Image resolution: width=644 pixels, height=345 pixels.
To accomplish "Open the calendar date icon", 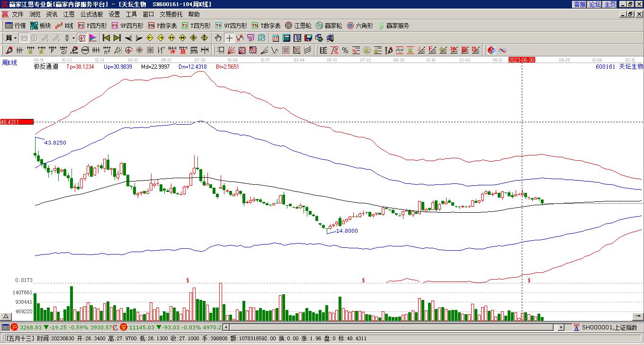I will (276, 38).
